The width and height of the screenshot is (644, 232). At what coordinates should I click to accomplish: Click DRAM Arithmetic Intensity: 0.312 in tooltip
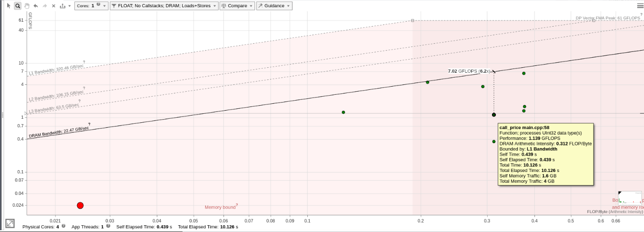point(545,144)
